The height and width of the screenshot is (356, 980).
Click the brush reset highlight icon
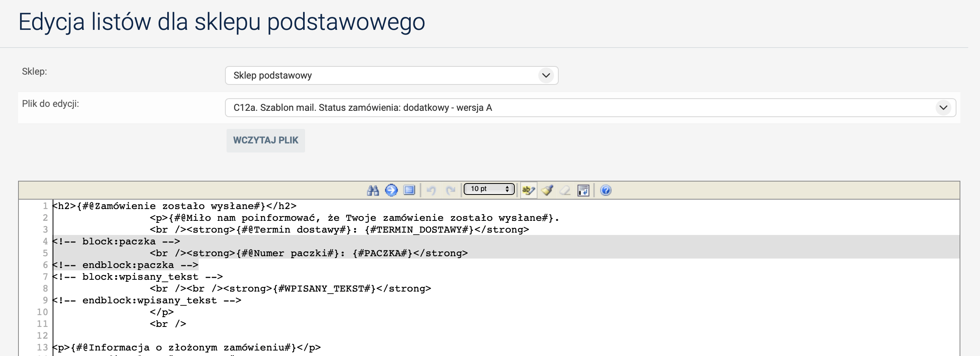(547, 191)
